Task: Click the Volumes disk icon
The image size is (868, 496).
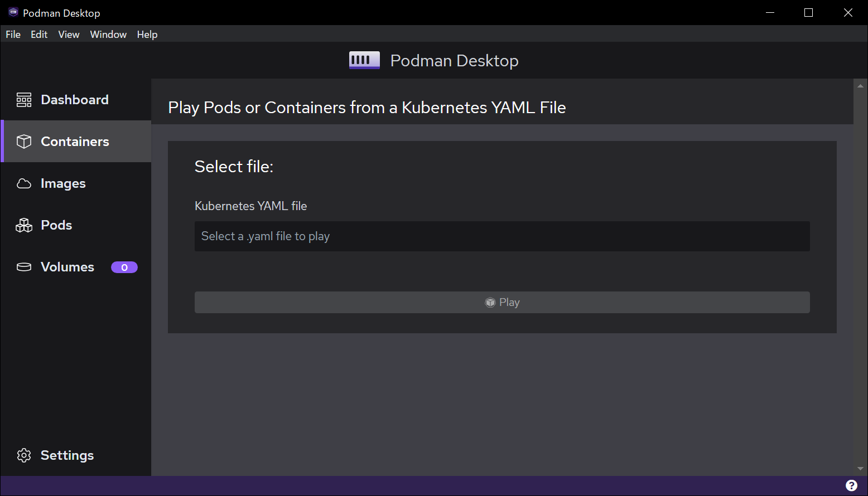Action: tap(24, 267)
